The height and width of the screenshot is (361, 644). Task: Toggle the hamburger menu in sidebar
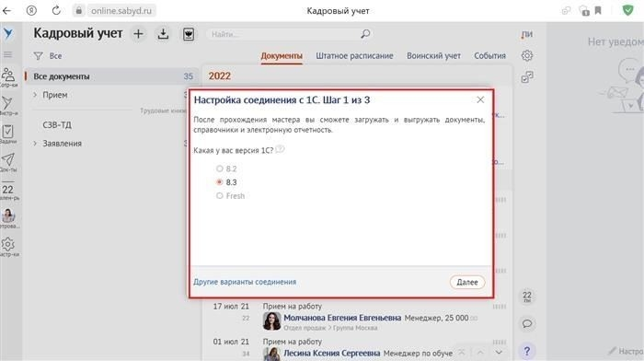(7, 54)
